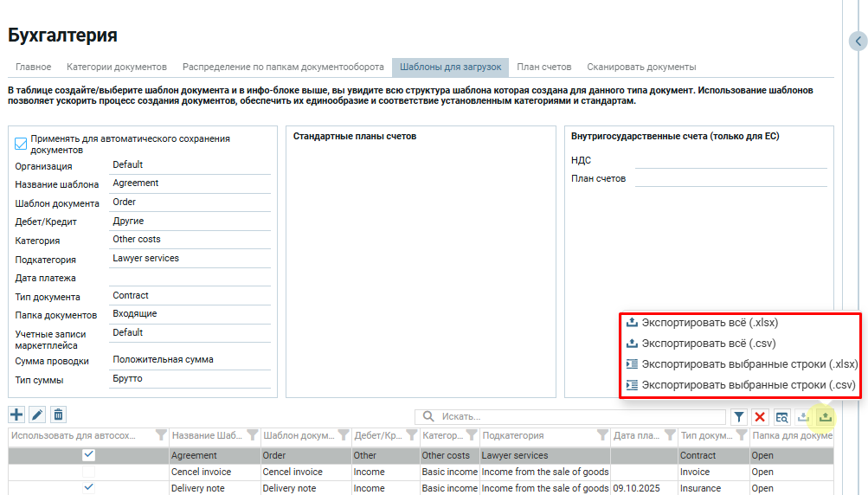Open the table filter funnel icon

739,417
